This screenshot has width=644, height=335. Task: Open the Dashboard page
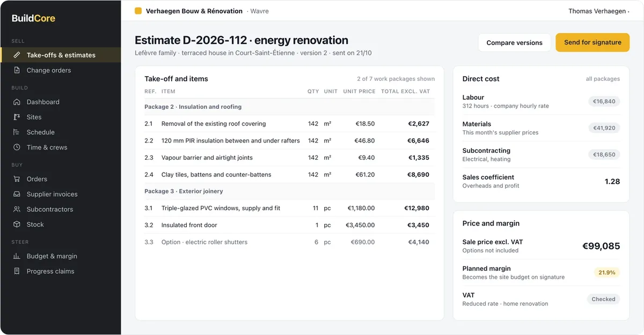61,102
